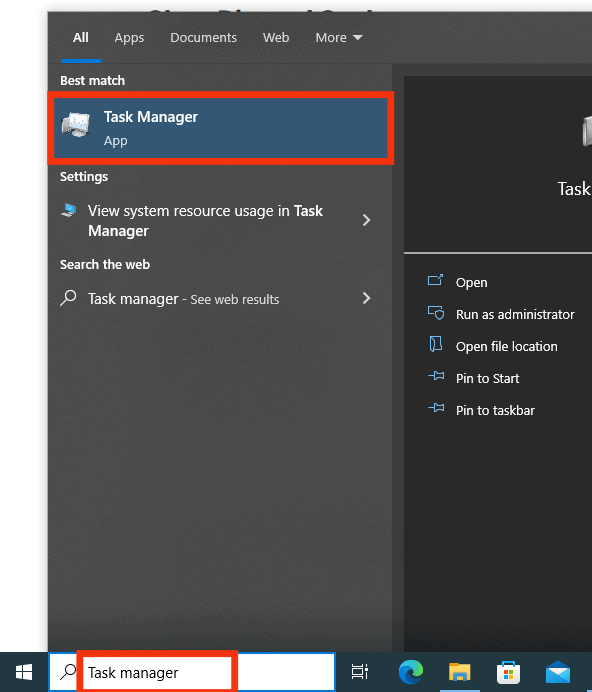Open the Task Manager app best match
The image size is (592, 692).
tap(220, 128)
